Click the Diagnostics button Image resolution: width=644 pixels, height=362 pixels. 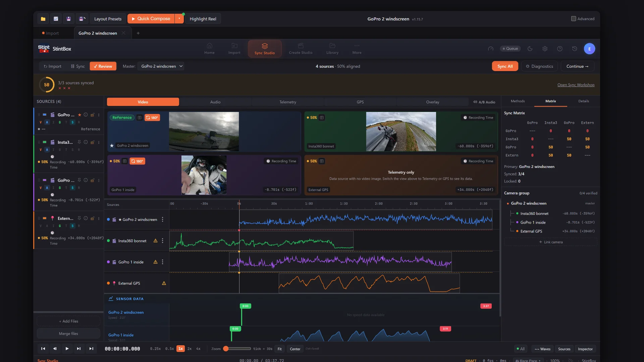(x=539, y=66)
